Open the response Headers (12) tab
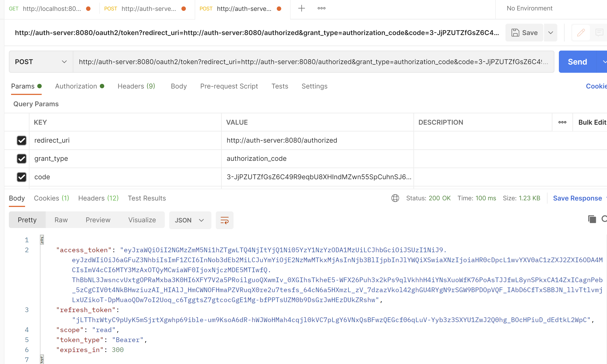Screen dimensions: 607x364 [x=98, y=198]
